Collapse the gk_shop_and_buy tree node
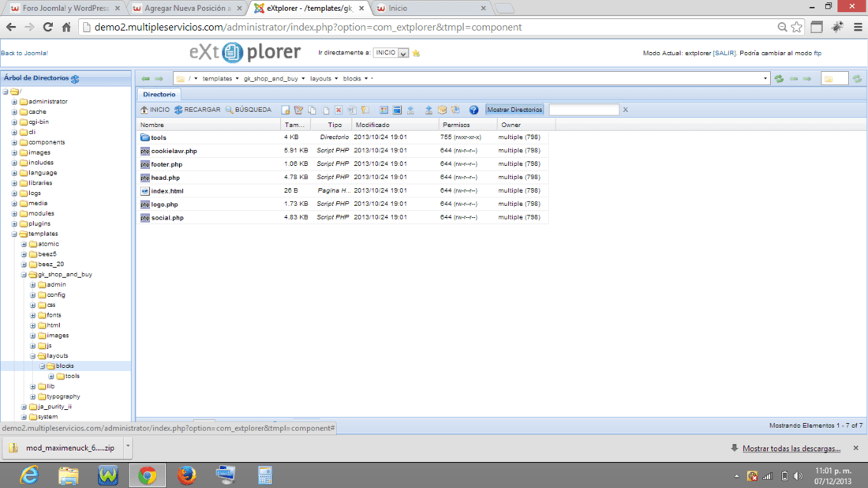 [24, 275]
